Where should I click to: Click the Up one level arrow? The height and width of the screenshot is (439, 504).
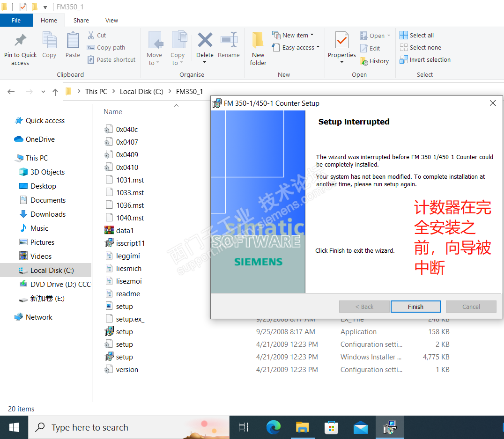tap(55, 92)
